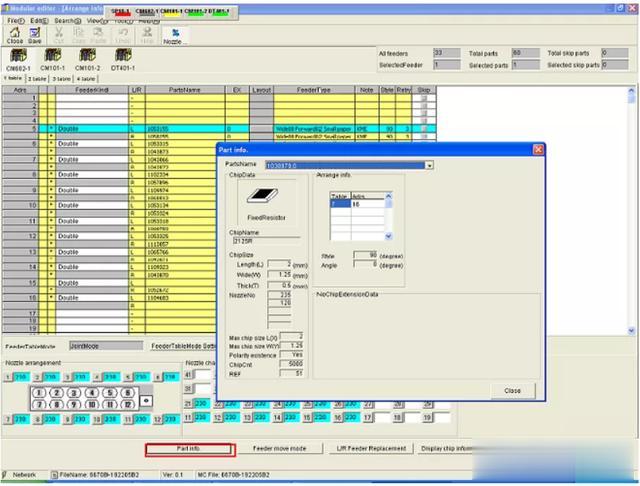This screenshot has width=640, height=486.
Task: Click nozzle arrangement button 1
Action: point(8,377)
